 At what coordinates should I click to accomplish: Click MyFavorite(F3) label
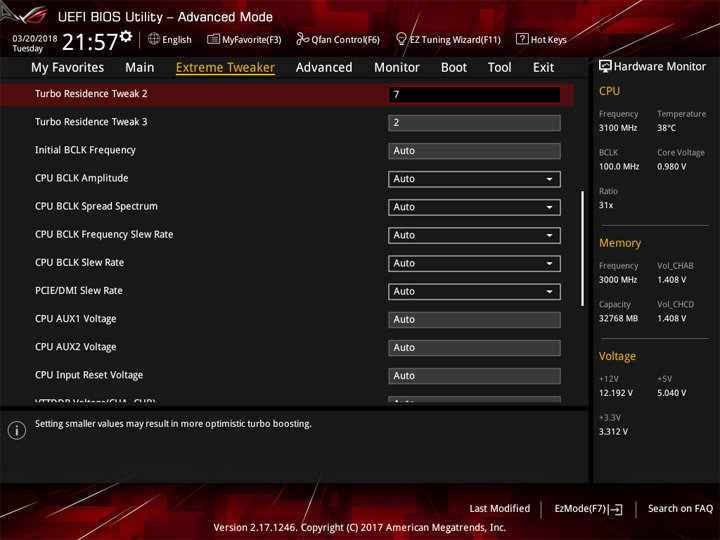pos(252,39)
